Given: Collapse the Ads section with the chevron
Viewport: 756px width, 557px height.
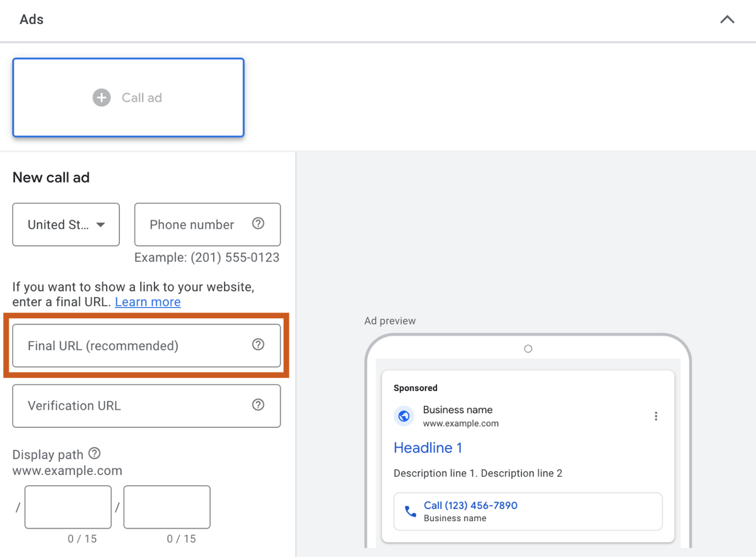Looking at the screenshot, I should (x=727, y=19).
